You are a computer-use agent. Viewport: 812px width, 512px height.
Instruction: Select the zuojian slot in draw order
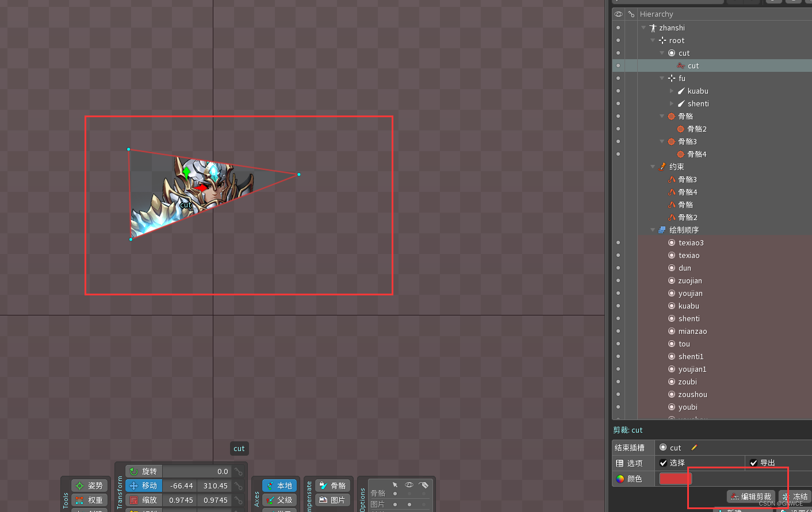click(690, 280)
